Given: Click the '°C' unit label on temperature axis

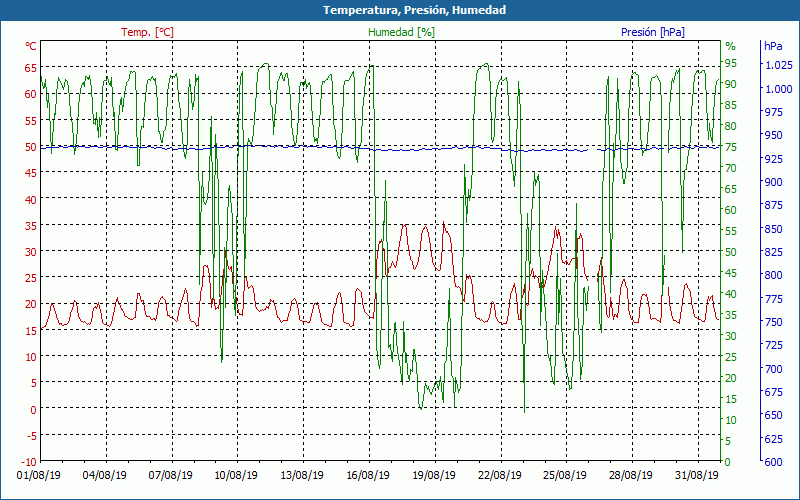Looking at the screenshot, I should click(31, 46).
